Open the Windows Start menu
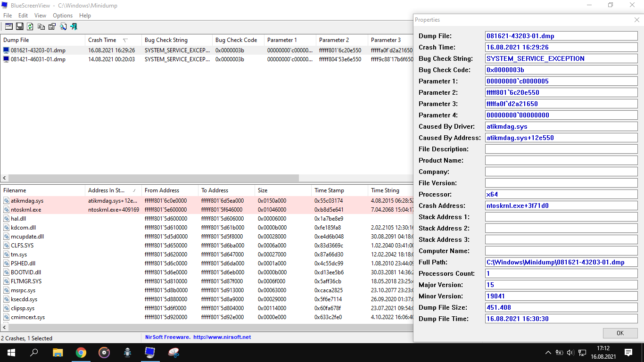 [x=11, y=353]
